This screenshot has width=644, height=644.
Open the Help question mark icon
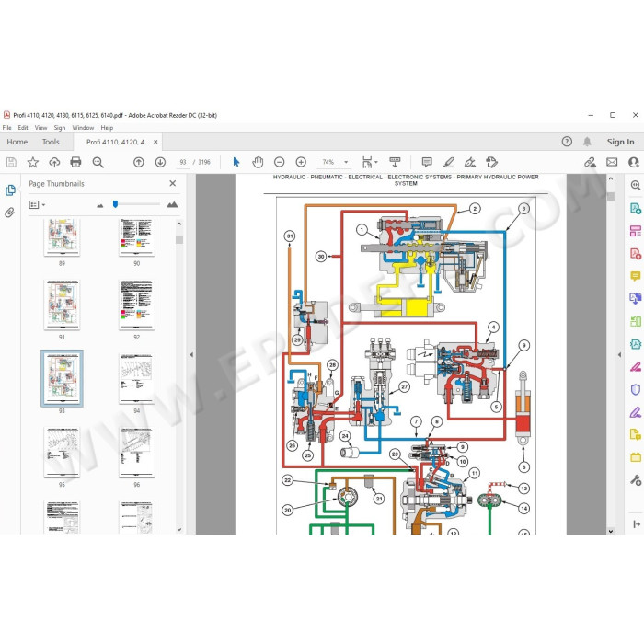567,142
